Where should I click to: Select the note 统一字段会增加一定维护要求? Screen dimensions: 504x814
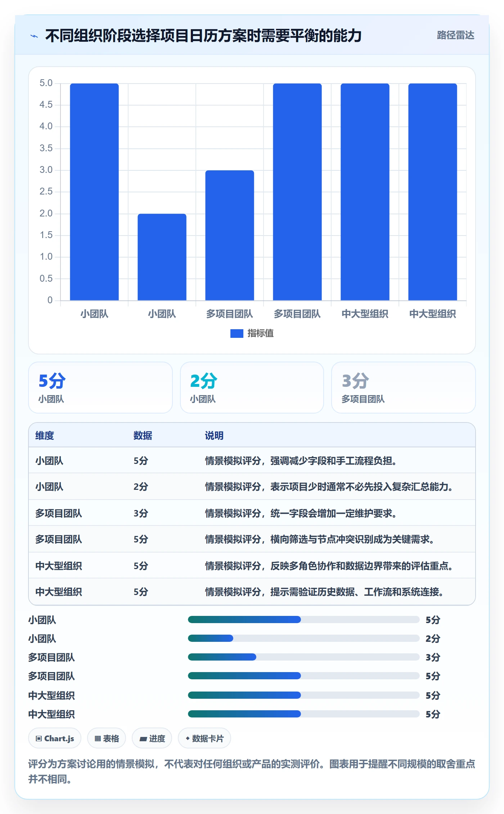pos(301,513)
